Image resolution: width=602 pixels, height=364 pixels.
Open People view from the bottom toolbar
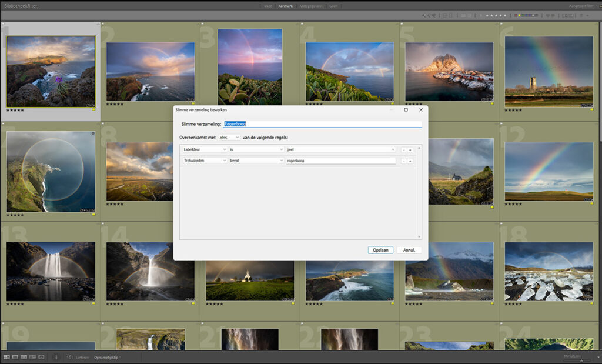point(42,357)
